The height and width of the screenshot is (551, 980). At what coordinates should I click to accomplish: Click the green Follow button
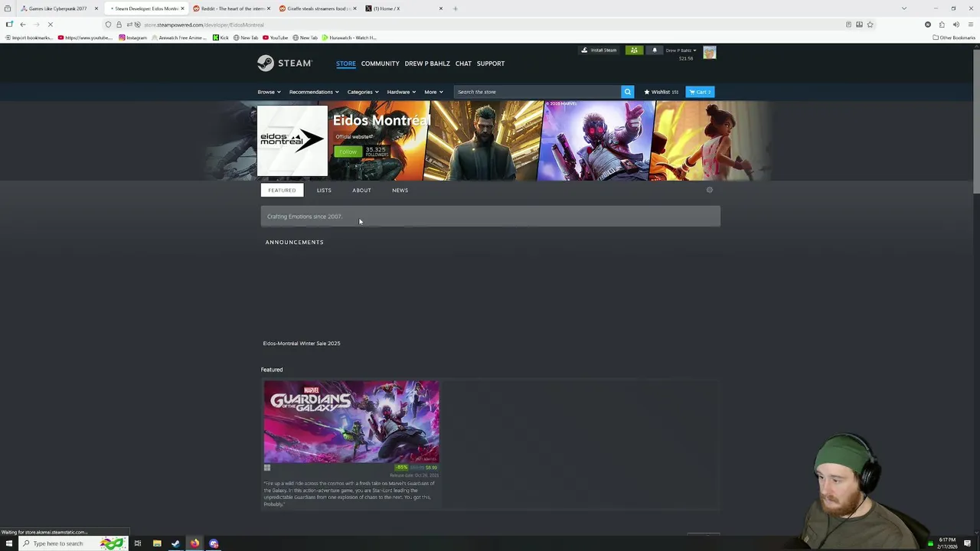(347, 152)
